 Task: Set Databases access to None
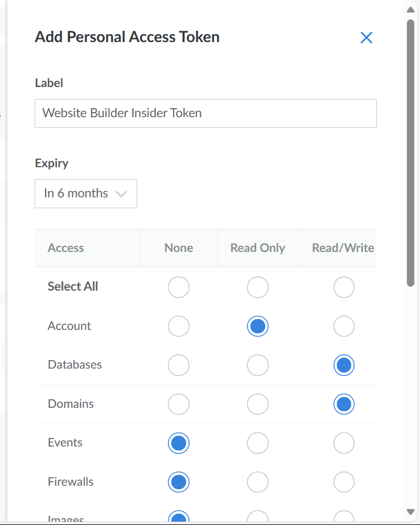pyautogui.click(x=179, y=365)
